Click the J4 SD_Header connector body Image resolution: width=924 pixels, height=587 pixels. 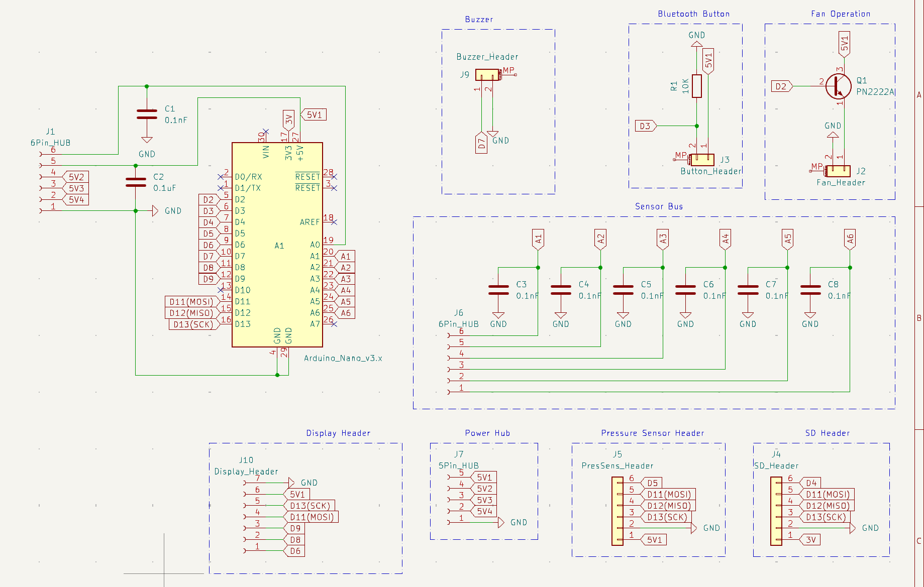[776, 511]
